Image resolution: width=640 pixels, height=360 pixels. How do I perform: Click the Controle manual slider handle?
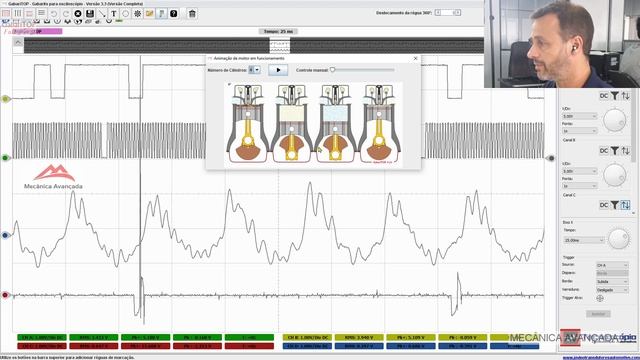click(333, 70)
